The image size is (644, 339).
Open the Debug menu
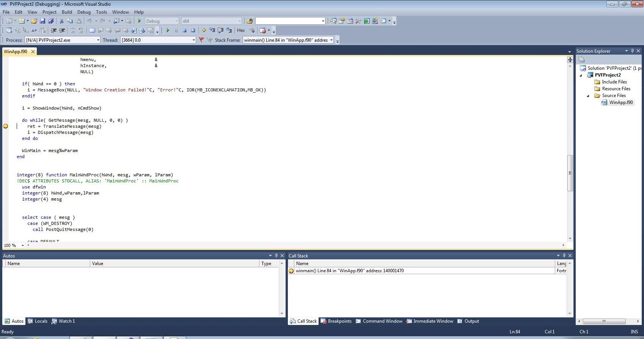click(x=84, y=12)
